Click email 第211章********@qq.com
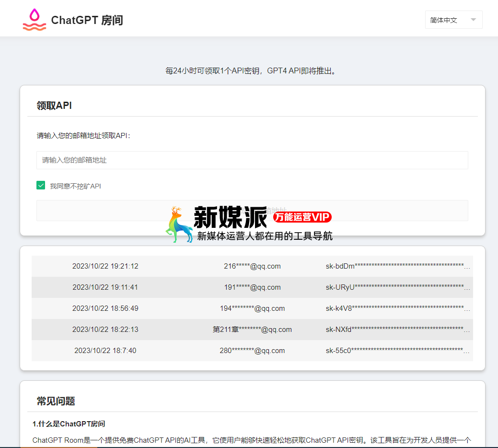Viewport: 498px width, 448px height. click(252, 330)
